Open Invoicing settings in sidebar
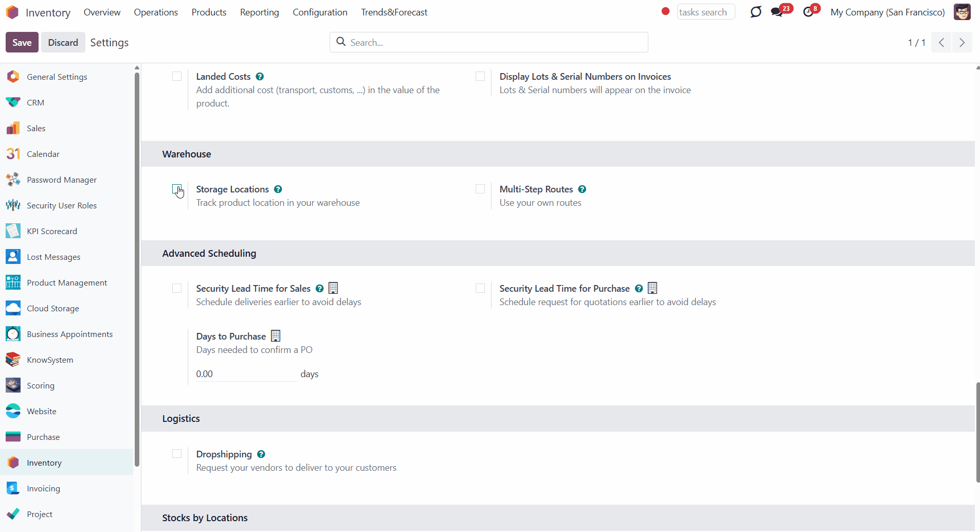Image resolution: width=980 pixels, height=532 pixels. tap(67, 488)
